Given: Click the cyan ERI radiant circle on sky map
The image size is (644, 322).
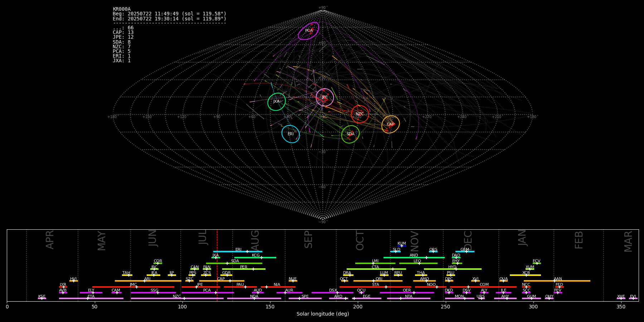Looking at the screenshot, I should pos(291,134).
